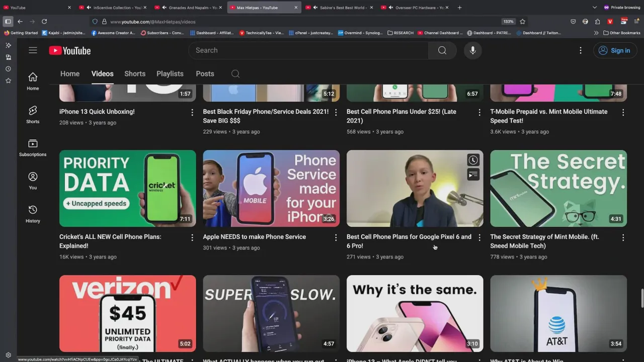The width and height of the screenshot is (644, 362).
Task: Open title iPhone 13 Quick Unboxing!
Action: 97,112
